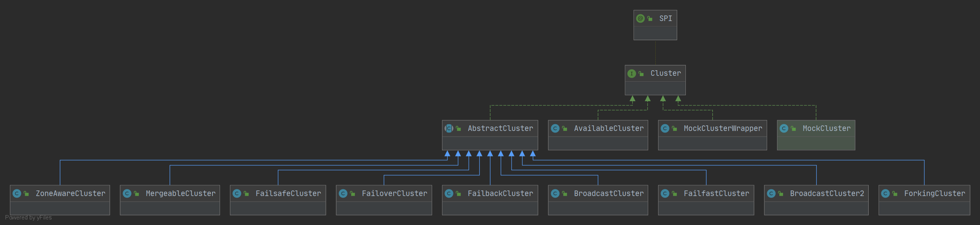Image resolution: width=980 pixels, height=225 pixels.
Task: Select the FailoverCluster label
Action: (394, 193)
